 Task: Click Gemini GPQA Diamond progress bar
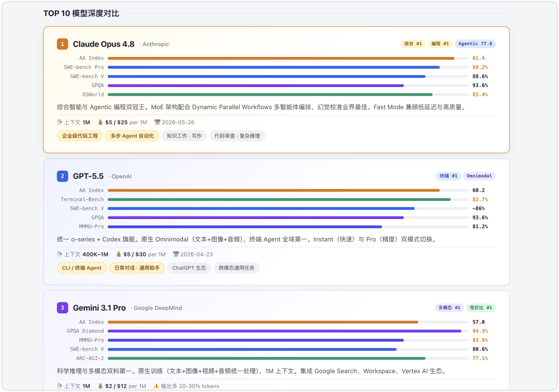coord(288,331)
